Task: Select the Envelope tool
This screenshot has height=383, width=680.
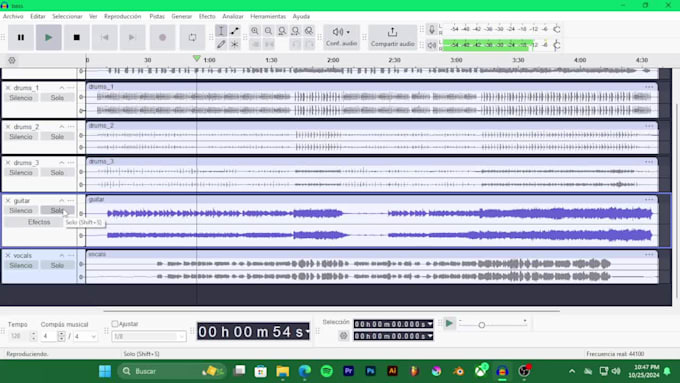Action: point(235,31)
